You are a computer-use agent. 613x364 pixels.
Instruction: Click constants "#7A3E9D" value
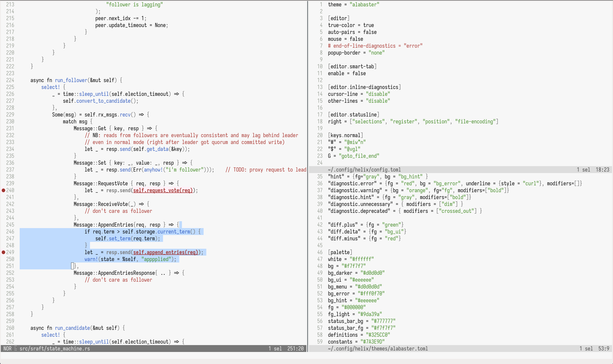(x=373, y=342)
